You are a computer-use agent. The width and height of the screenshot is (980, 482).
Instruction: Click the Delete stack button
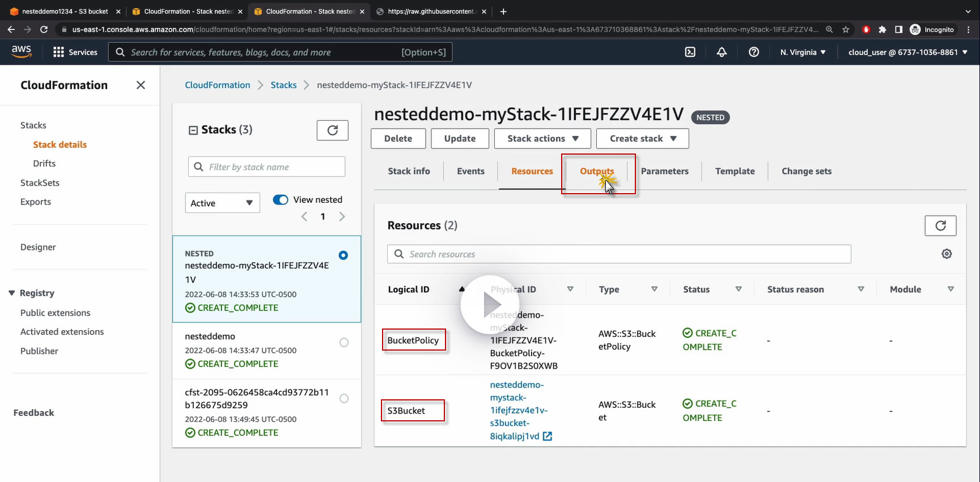(398, 139)
